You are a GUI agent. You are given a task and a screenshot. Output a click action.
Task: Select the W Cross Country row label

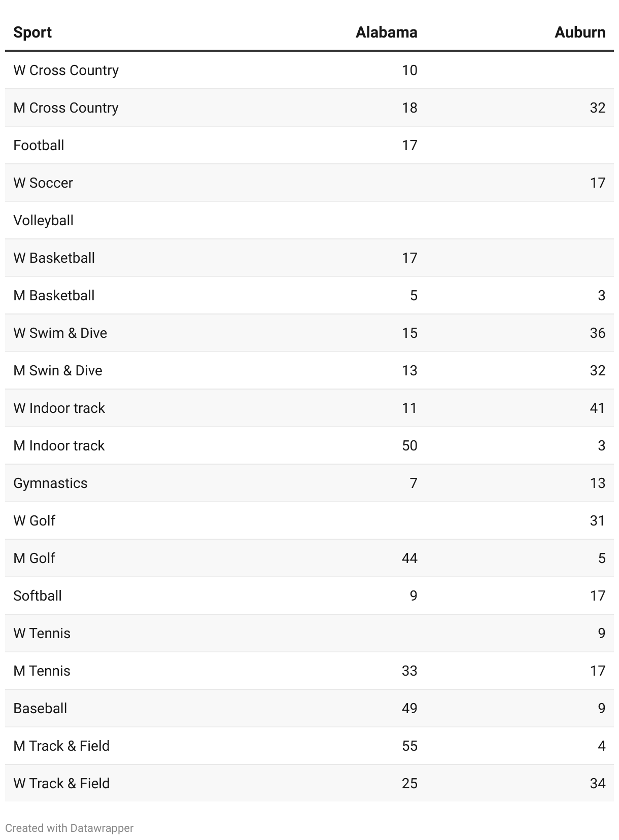pyautogui.click(x=66, y=70)
